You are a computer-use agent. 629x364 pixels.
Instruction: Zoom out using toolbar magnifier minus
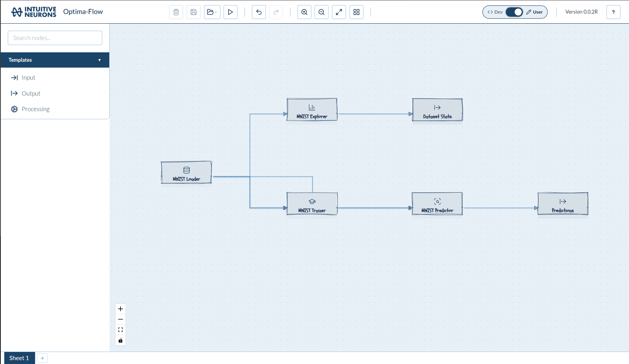tap(321, 12)
